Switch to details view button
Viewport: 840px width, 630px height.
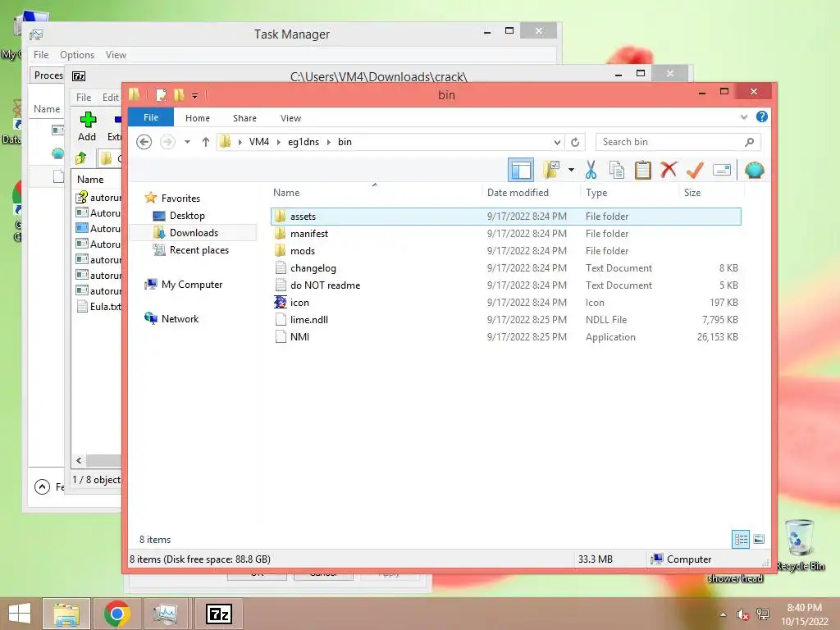(741, 539)
